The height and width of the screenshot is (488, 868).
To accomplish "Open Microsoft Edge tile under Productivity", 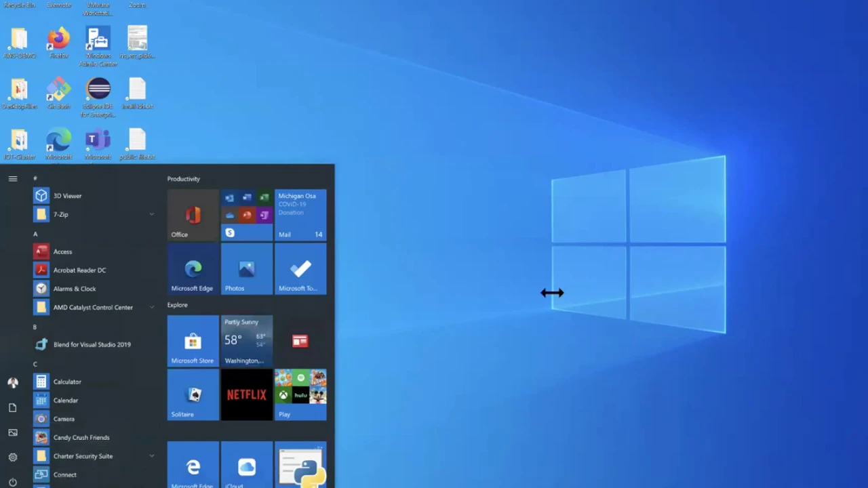I will pyautogui.click(x=193, y=269).
